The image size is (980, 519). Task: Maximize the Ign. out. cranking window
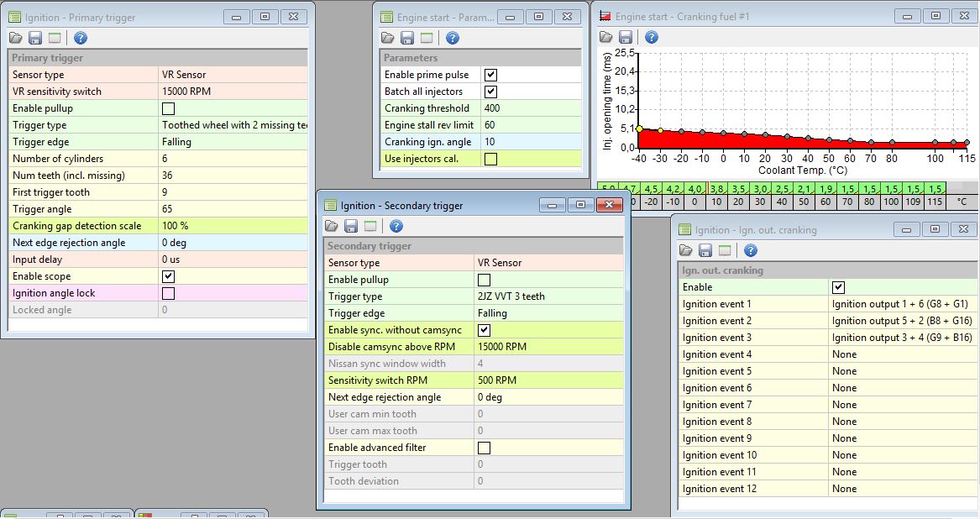coord(933,229)
